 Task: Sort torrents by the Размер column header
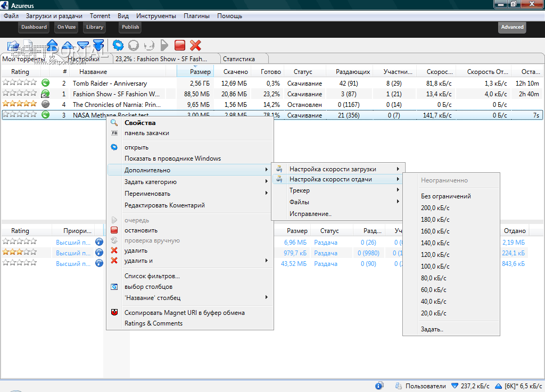[195, 71]
